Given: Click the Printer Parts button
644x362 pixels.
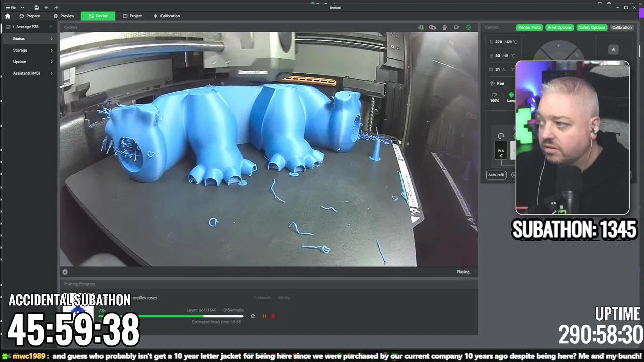Looking at the screenshot, I should pyautogui.click(x=529, y=27).
